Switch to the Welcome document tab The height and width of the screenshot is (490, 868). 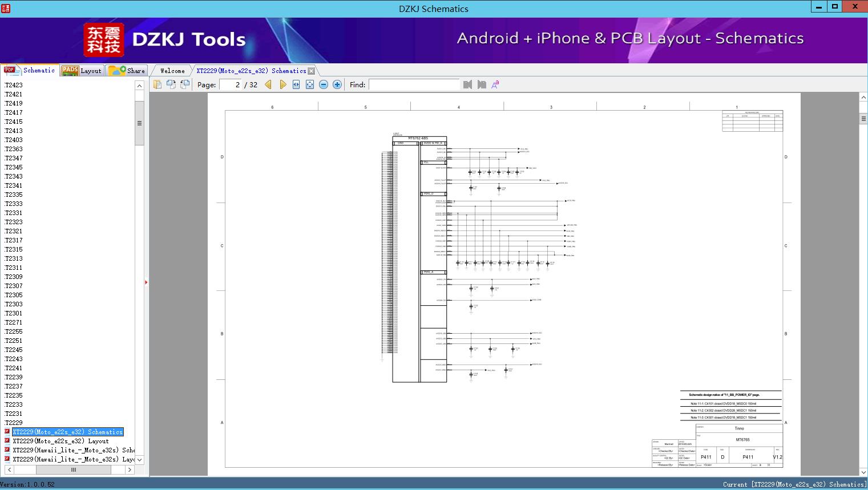172,71
